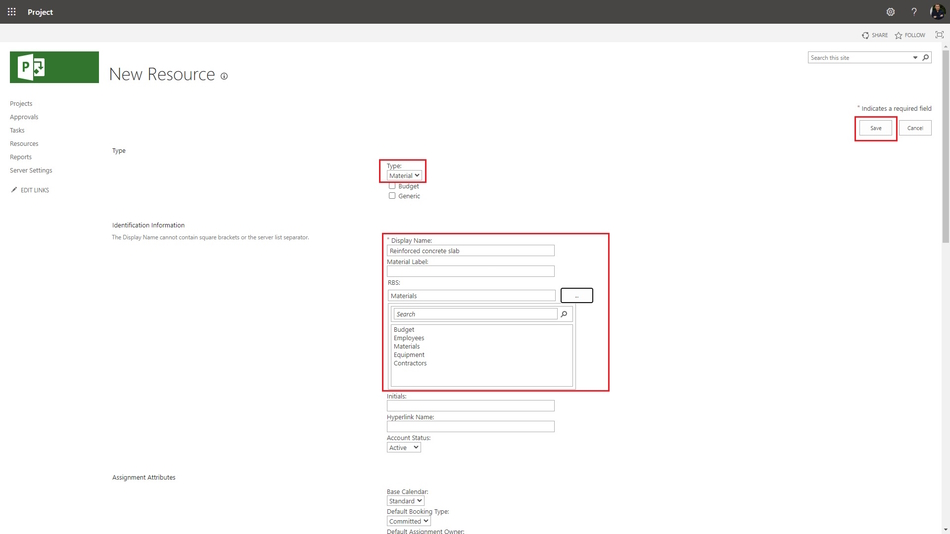Open Reports in the left navigation
The image size is (950, 534).
click(21, 157)
